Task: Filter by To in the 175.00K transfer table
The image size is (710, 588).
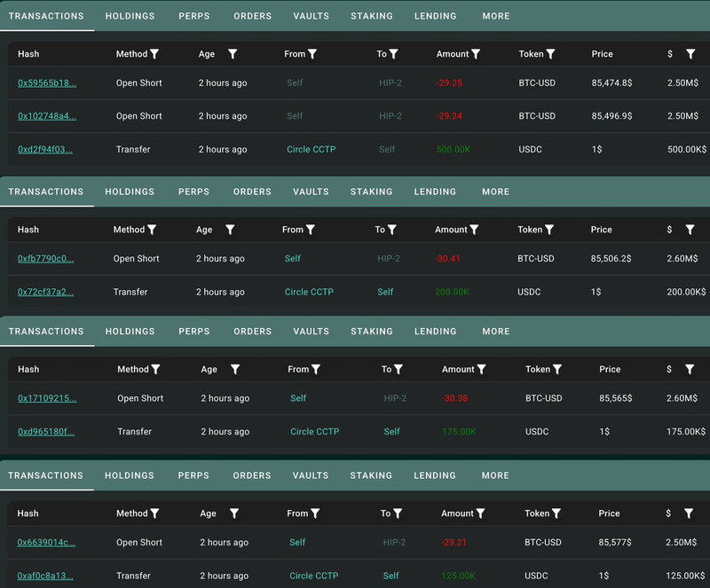Action: (398, 369)
